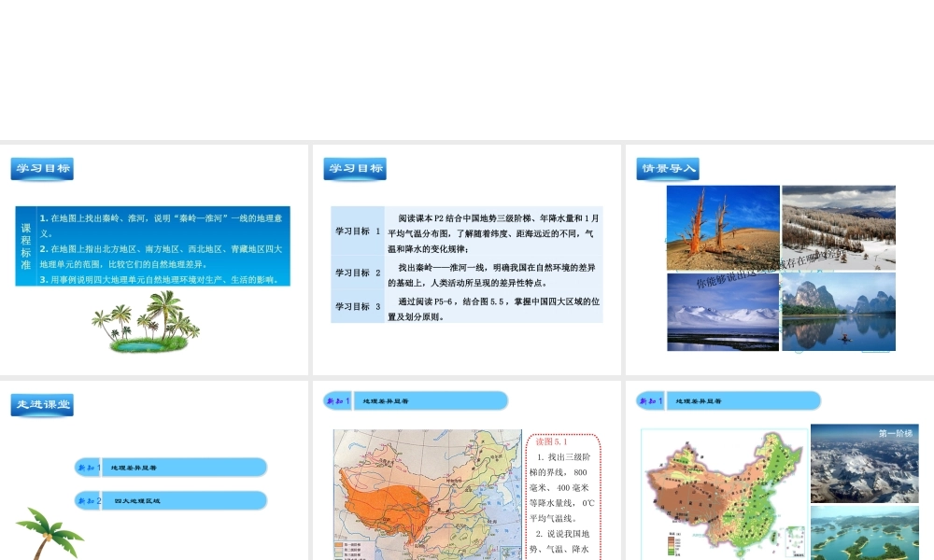The height and width of the screenshot is (560, 934).
Task: Open the green islands lake photo
Action: [x=864, y=533]
